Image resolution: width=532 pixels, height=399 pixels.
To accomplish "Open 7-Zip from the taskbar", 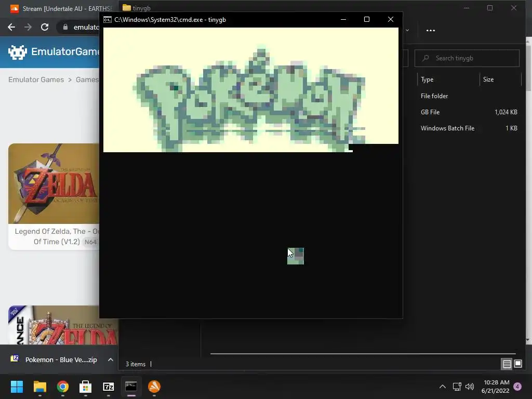I will 108,387.
